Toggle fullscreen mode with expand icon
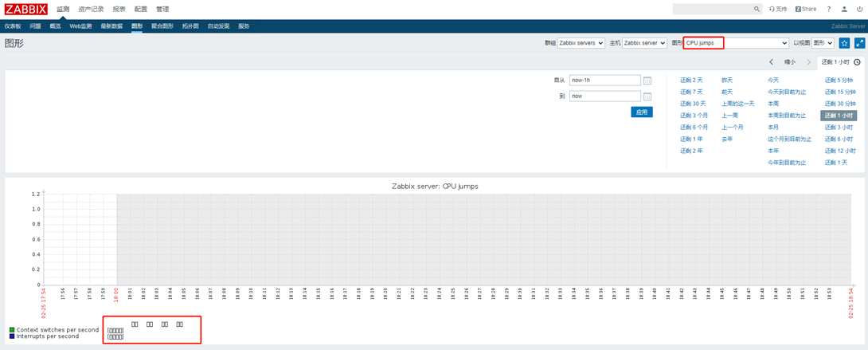Image resolution: width=868 pixels, height=350 pixels. [x=859, y=43]
